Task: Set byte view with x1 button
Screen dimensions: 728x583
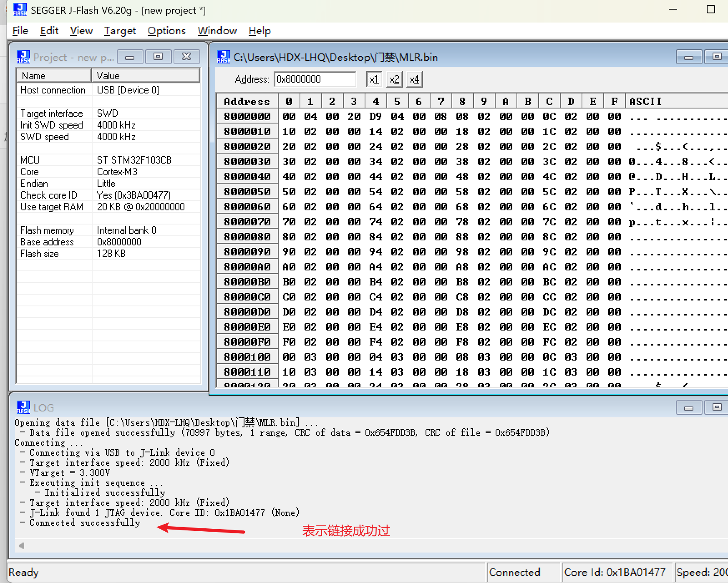Action: [374, 79]
